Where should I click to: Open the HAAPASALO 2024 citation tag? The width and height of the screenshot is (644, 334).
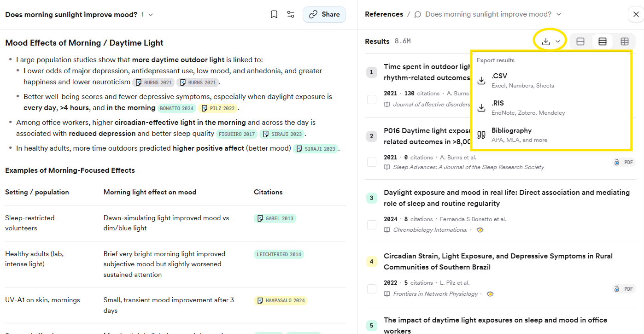click(281, 300)
